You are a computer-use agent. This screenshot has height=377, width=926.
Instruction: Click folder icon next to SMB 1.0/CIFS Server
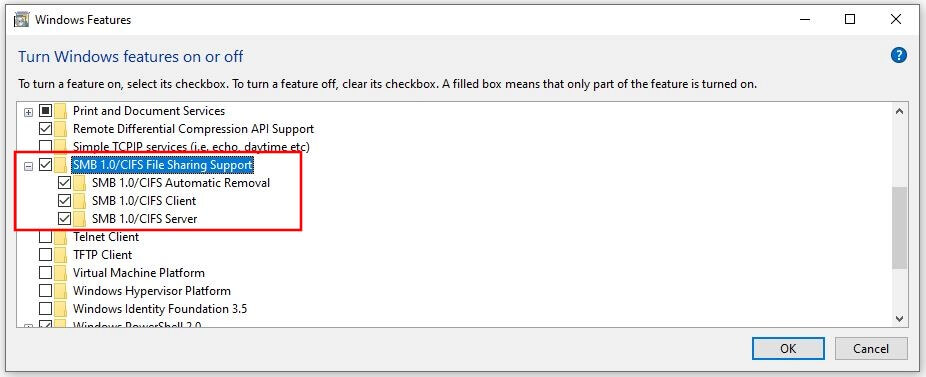(80, 219)
